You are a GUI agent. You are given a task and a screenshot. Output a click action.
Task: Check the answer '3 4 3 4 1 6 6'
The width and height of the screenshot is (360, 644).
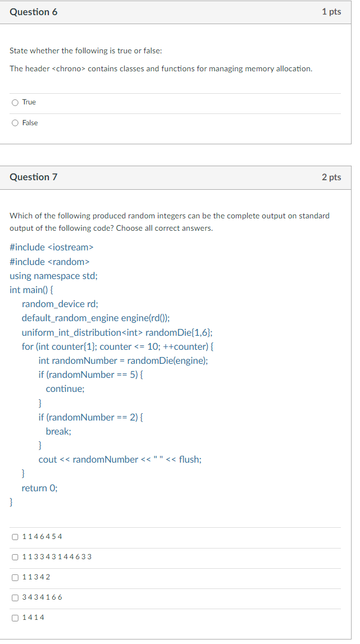point(15,597)
